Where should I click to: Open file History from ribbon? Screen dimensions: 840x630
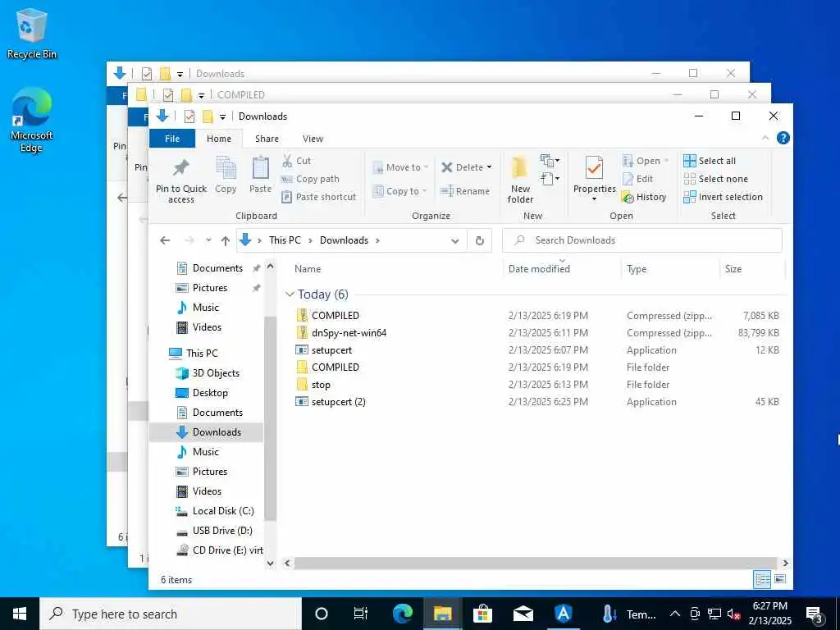coord(645,197)
